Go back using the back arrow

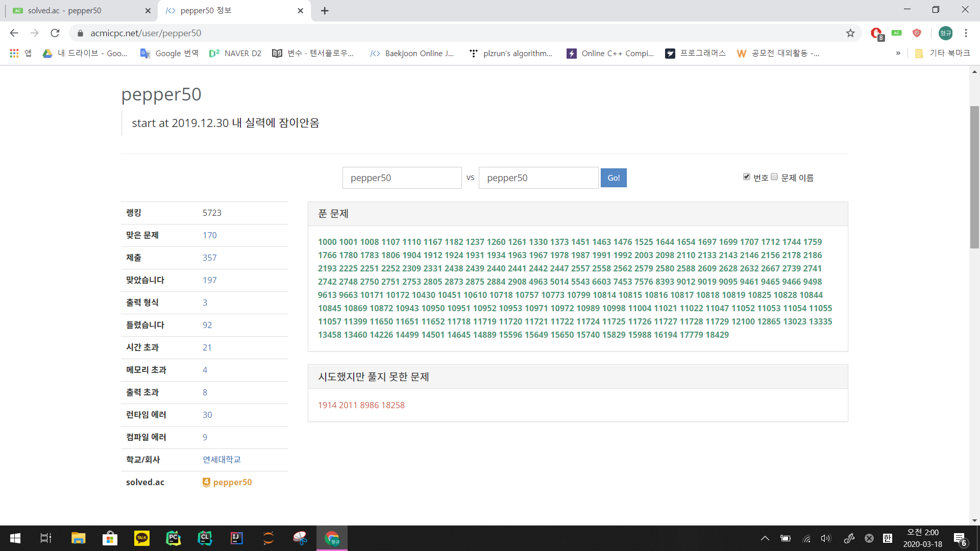[14, 33]
